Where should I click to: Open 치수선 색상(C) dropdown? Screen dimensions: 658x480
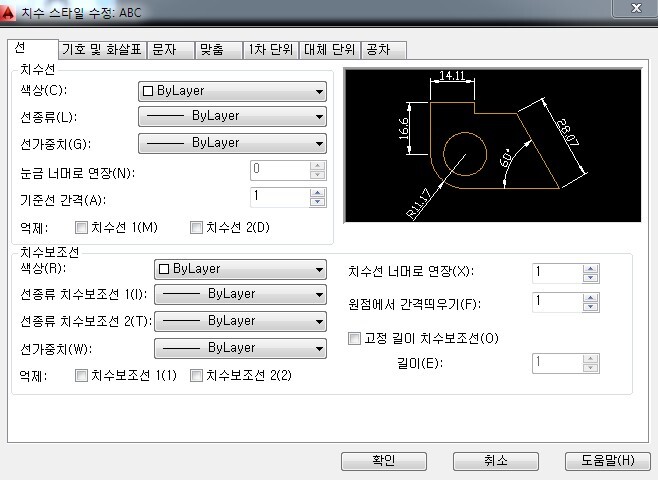(x=232, y=91)
